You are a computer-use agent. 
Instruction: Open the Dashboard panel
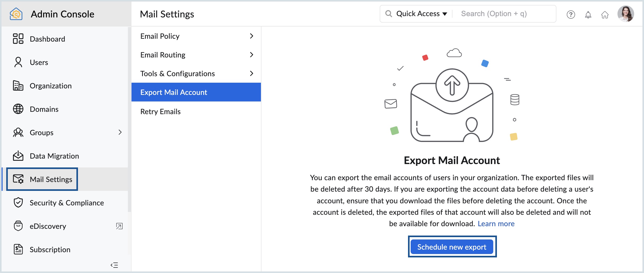[47, 39]
